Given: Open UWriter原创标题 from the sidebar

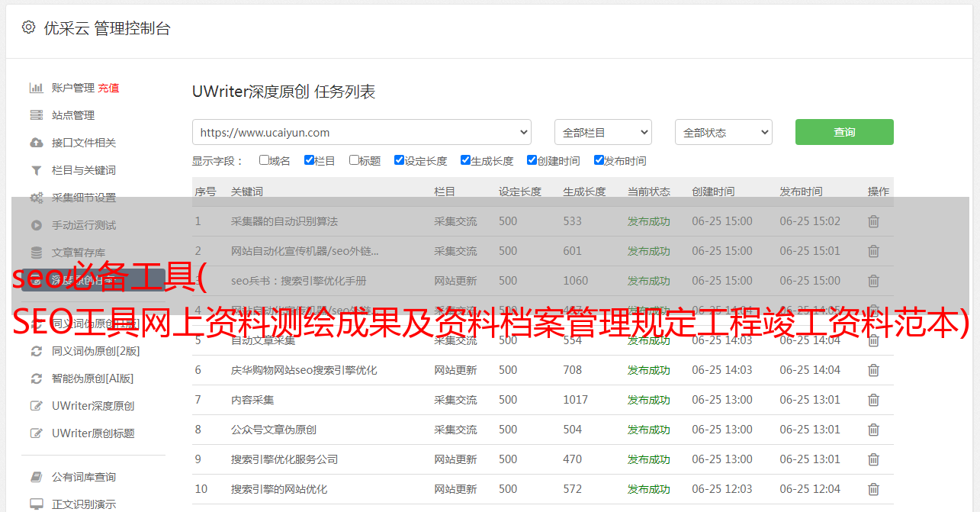Looking at the screenshot, I should tap(93, 433).
